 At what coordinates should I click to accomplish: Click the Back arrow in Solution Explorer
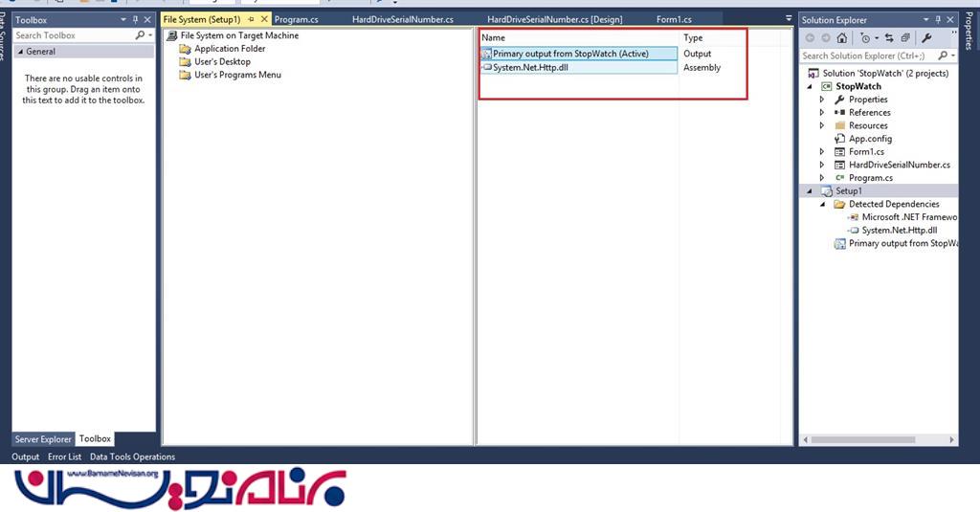pyautogui.click(x=810, y=38)
